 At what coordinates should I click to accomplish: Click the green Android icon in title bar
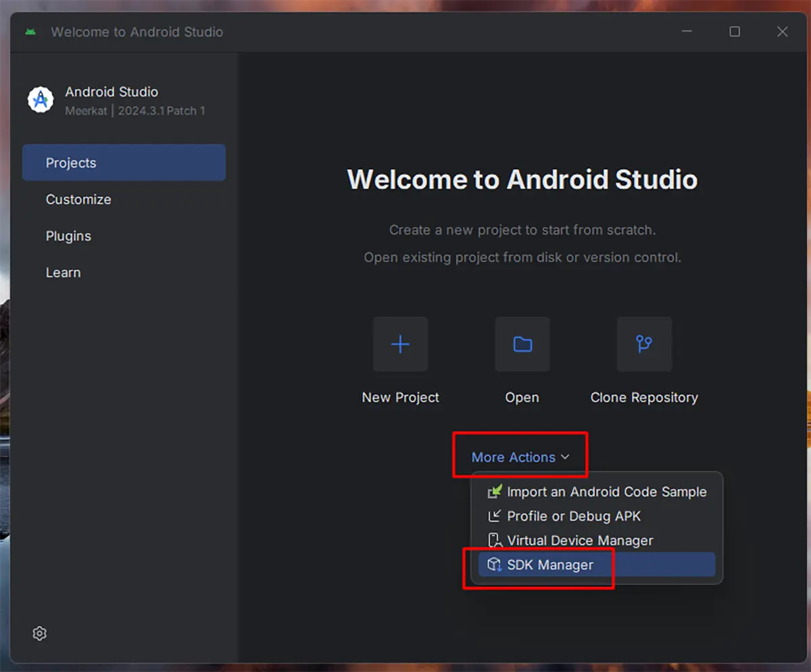[30, 31]
